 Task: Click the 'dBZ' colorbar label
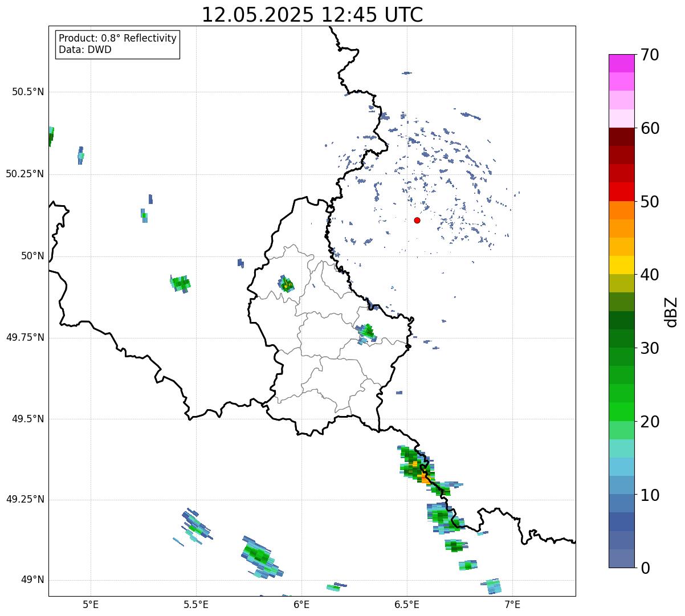pos(672,312)
